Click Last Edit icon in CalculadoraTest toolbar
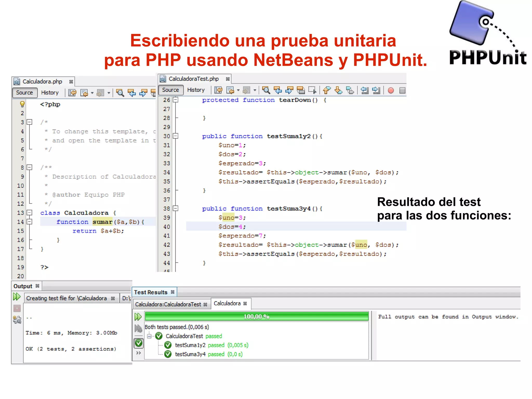This screenshot has width=532, height=399. [x=218, y=90]
